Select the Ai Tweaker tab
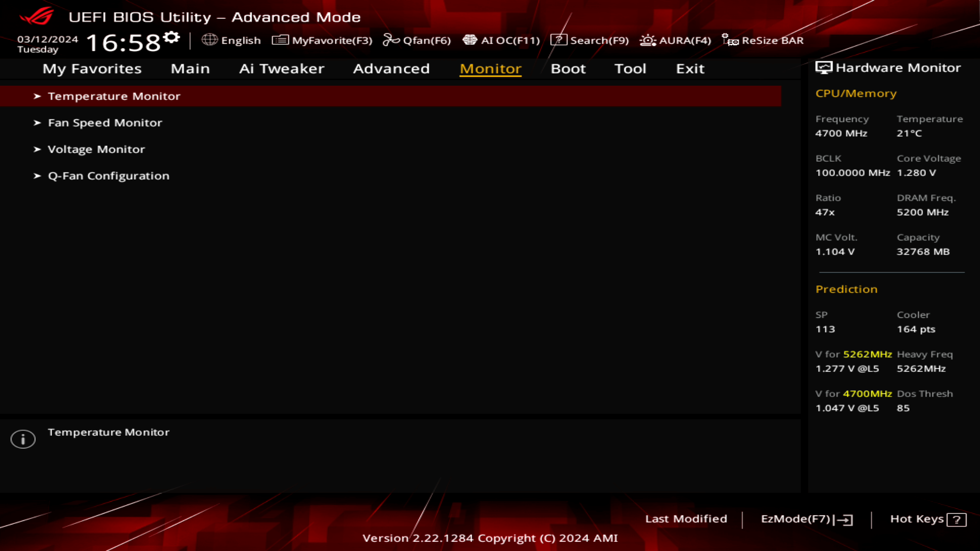 pyautogui.click(x=281, y=68)
